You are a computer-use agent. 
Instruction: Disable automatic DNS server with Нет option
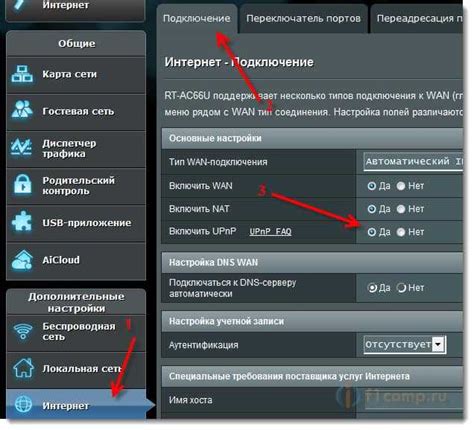pos(401,288)
